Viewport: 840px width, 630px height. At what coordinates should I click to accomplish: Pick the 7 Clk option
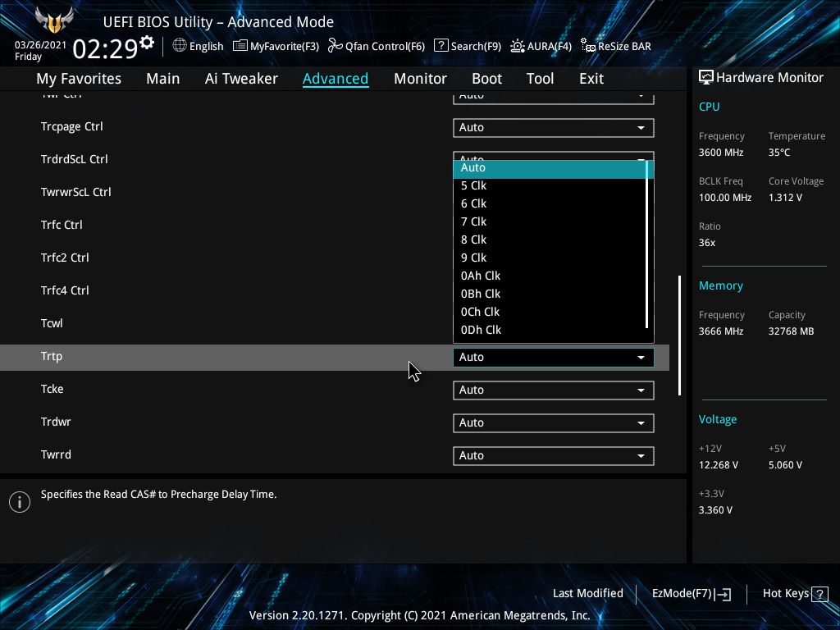pos(550,221)
